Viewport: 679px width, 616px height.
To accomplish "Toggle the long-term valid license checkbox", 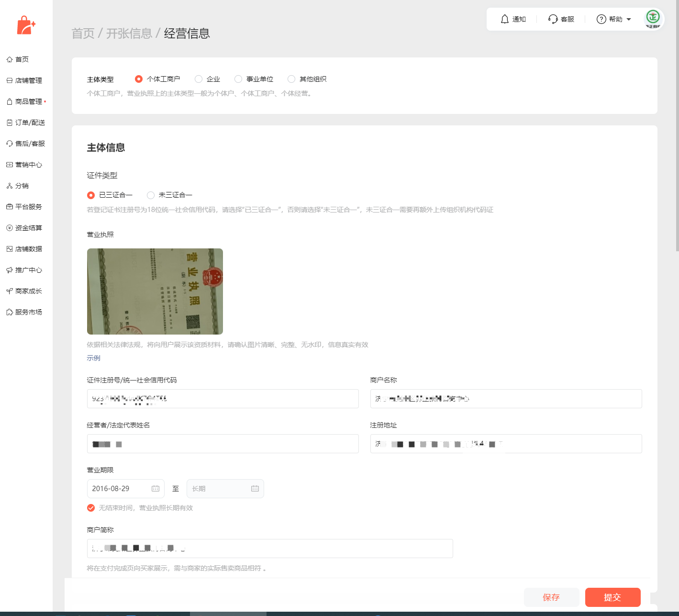I will point(91,508).
